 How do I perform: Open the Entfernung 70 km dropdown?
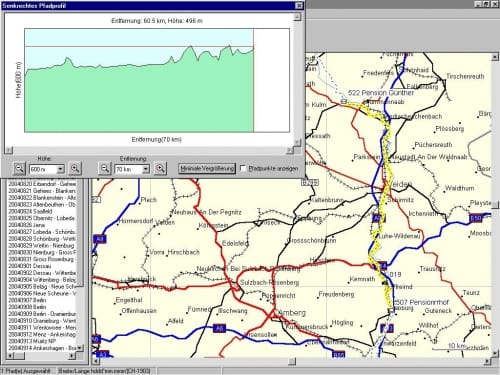click(x=146, y=169)
